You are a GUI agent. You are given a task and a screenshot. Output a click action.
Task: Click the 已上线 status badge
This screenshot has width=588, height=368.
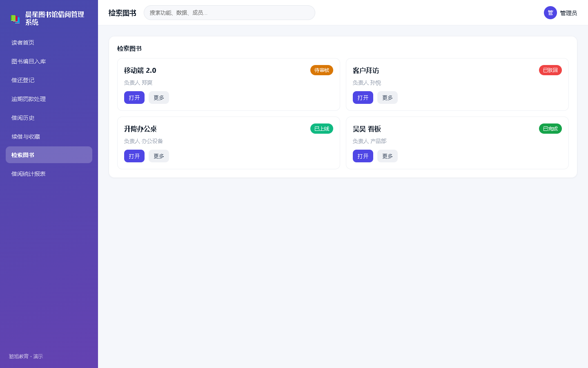322,129
